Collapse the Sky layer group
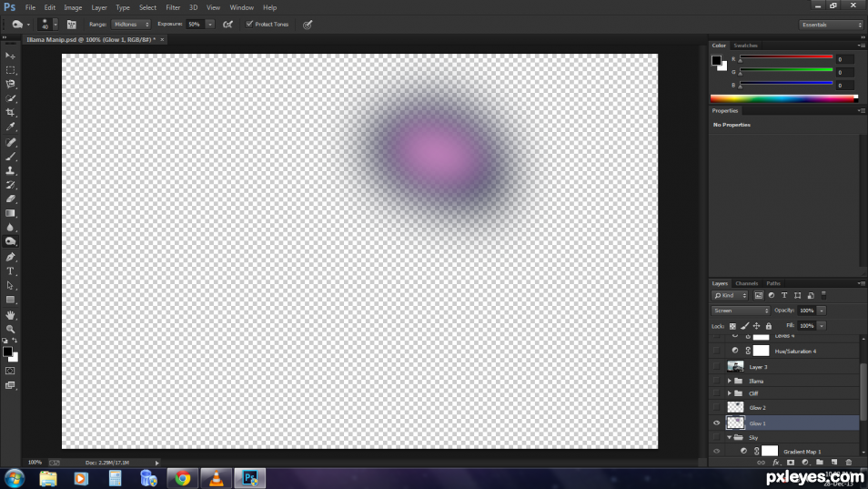The height and width of the screenshot is (489, 868). point(729,437)
